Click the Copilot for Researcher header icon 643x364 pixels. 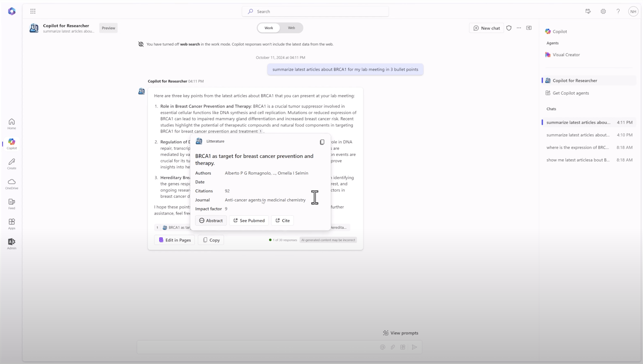pyautogui.click(x=34, y=28)
